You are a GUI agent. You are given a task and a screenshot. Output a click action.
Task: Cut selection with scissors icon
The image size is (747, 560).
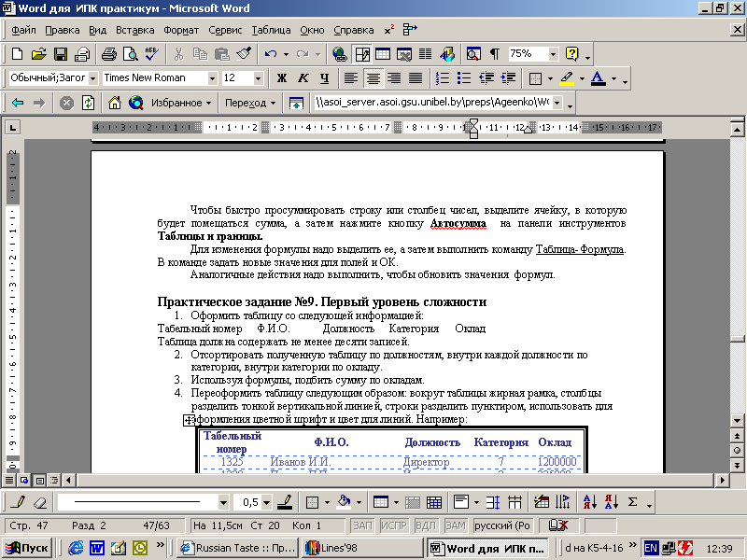[x=179, y=54]
